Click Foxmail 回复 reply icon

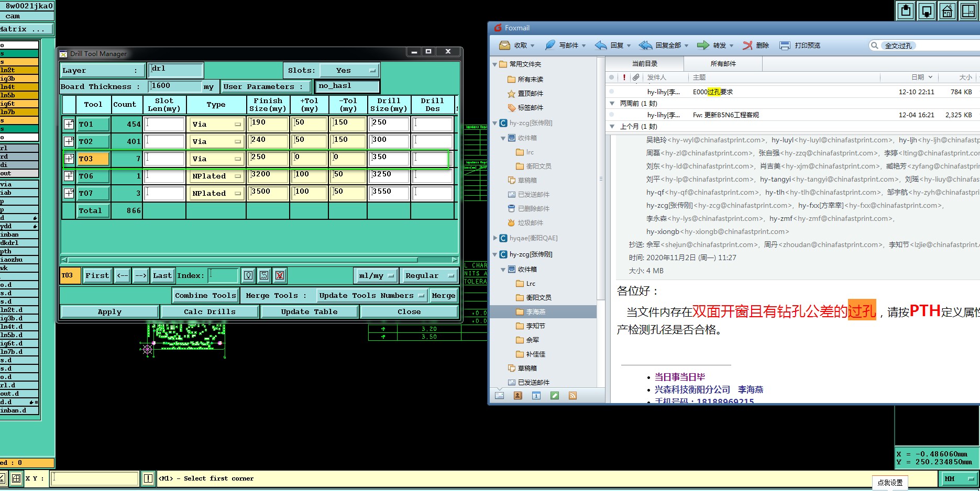pyautogui.click(x=601, y=46)
